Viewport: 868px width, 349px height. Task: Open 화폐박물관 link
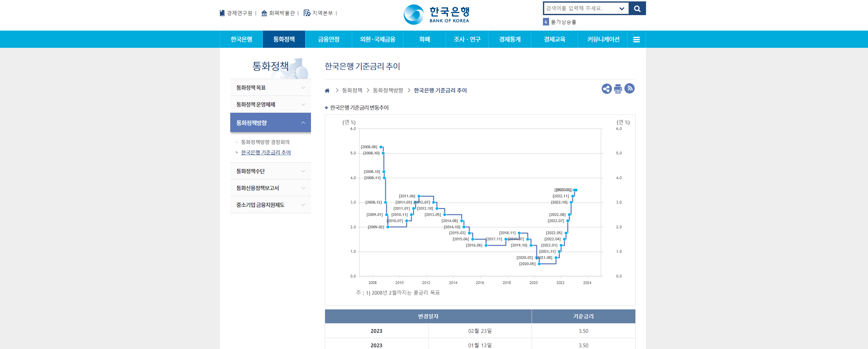coord(278,13)
